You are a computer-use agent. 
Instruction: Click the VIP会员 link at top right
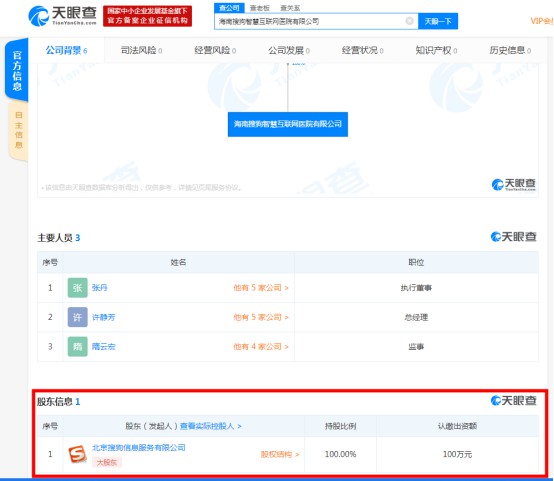click(542, 21)
